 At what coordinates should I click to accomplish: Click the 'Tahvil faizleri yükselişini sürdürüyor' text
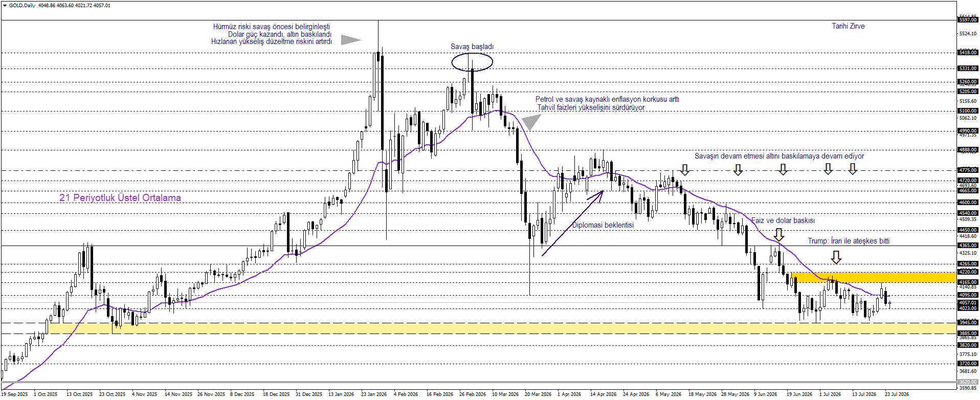591,107
